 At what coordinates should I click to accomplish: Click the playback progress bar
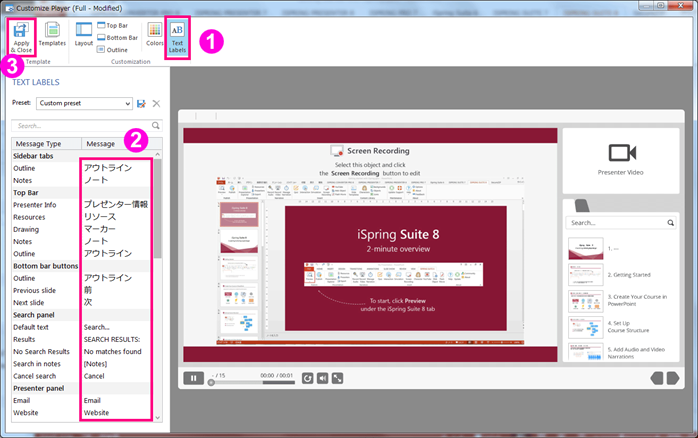click(252, 382)
